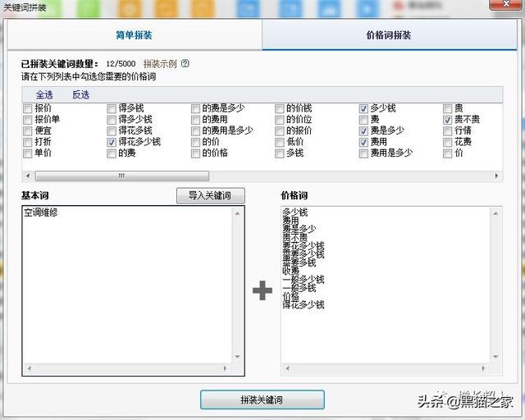Image resolution: width=525 pixels, height=420 pixels.
Task: Check the 报价 checkbox
Action: click(27, 108)
